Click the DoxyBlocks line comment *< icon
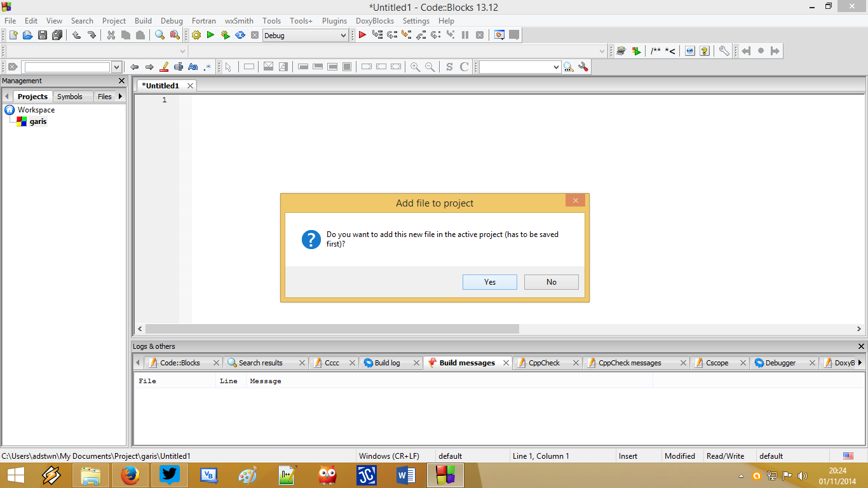The width and height of the screenshot is (868, 488). tap(670, 51)
